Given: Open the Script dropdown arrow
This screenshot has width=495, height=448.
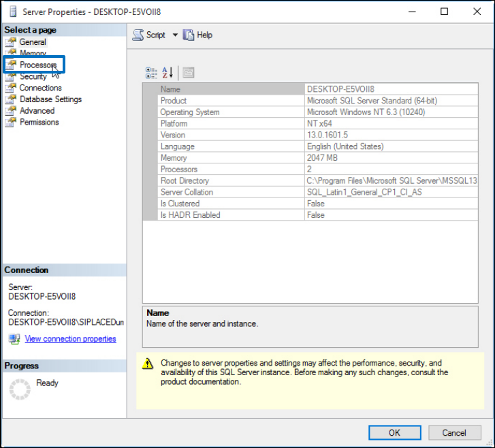Looking at the screenshot, I should pyautogui.click(x=175, y=35).
